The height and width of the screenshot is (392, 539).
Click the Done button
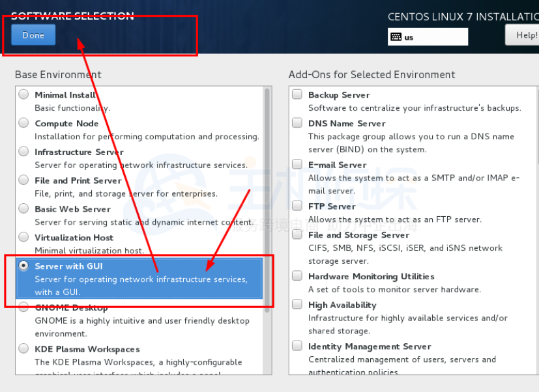[x=33, y=35]
